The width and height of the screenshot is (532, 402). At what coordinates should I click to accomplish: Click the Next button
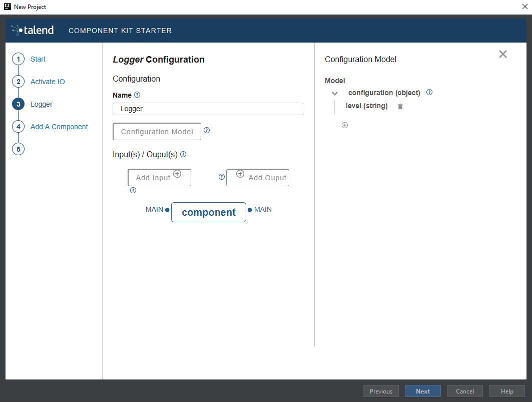(422, 391)
